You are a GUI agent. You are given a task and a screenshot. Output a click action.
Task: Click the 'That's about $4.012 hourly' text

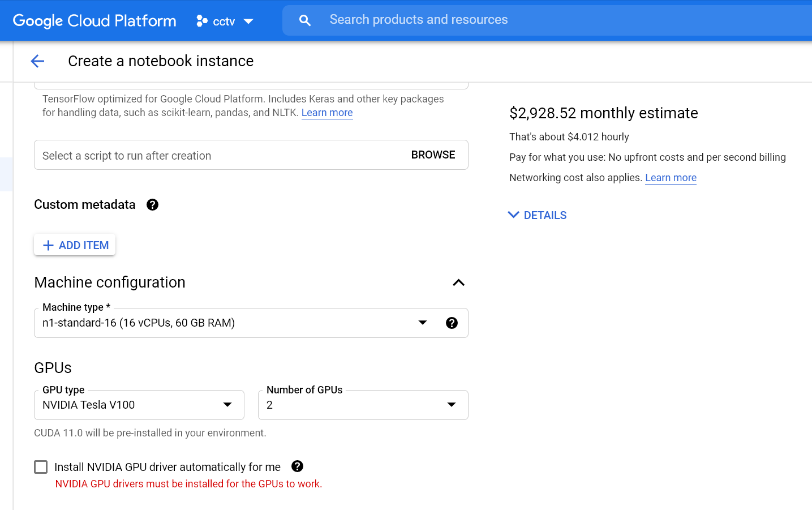click(x=569, y=137)
